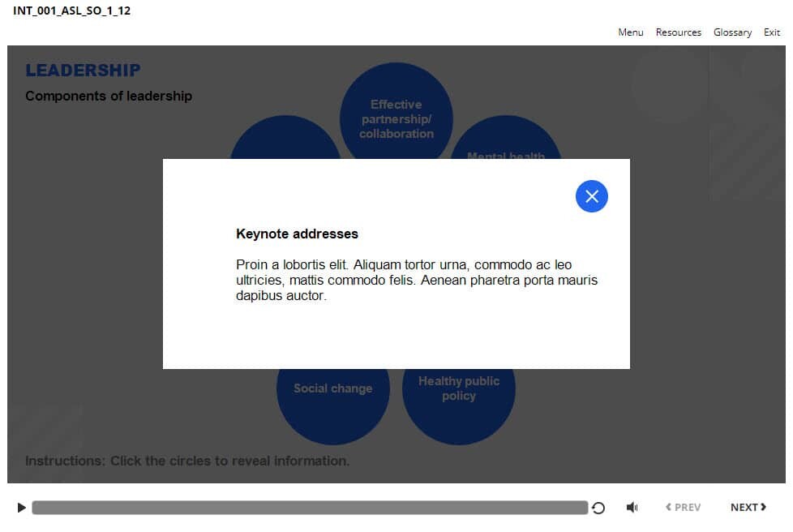Go to the previous slide with PREV
Screen dimensions: 793x532
683,508
